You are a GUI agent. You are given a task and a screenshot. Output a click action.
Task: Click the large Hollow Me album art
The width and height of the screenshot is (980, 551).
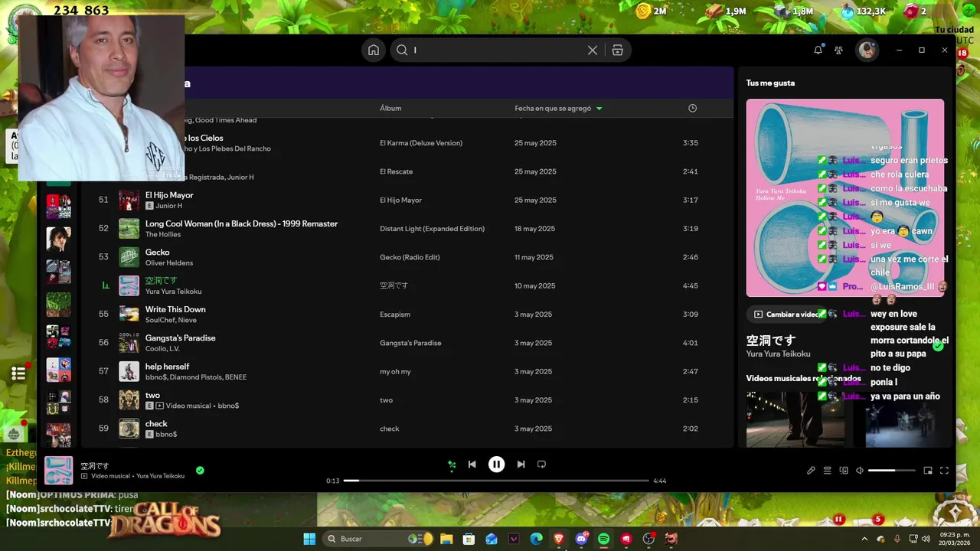pyautogui.click(x=844, y=197)
